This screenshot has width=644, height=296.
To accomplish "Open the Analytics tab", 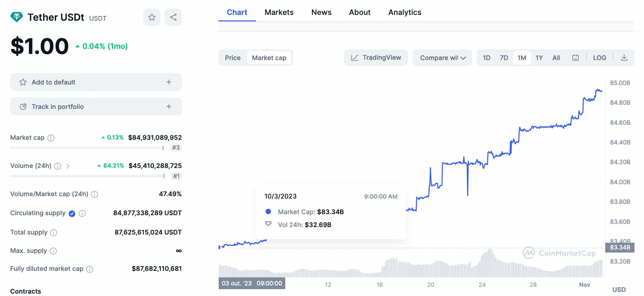I will point(405,12).
